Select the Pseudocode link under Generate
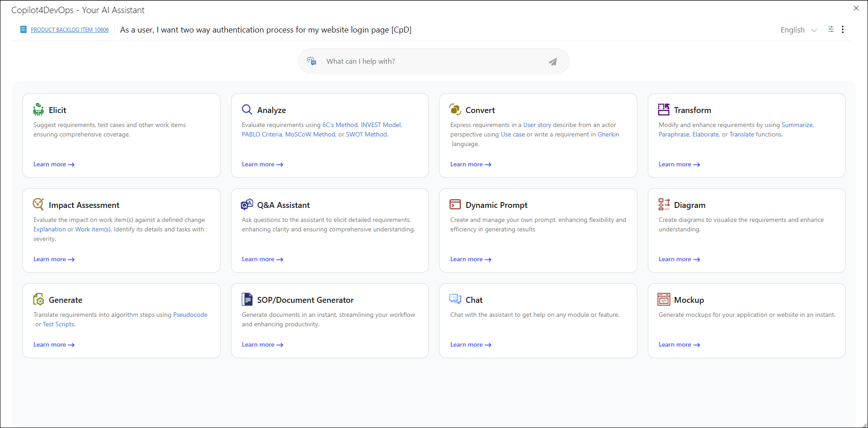The width and height of the screenshot is (868, 428). pyautogui.click(x=190, y=315)
